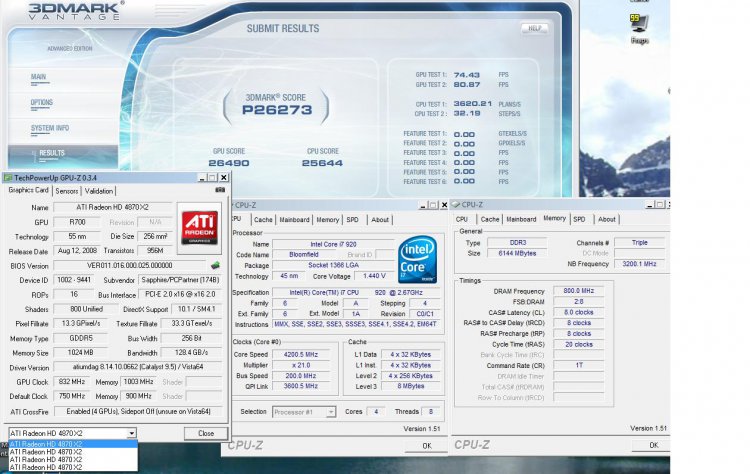Screen dimensions: 750x474
Task: Minimize the GPU-Z window
Action: (202, 177)
